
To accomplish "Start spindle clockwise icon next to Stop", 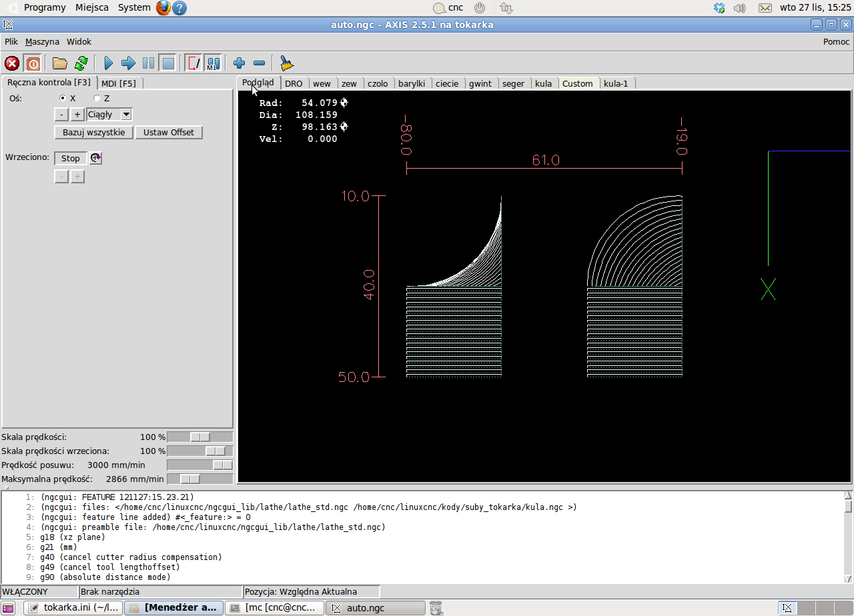I will tap(95, 158).
